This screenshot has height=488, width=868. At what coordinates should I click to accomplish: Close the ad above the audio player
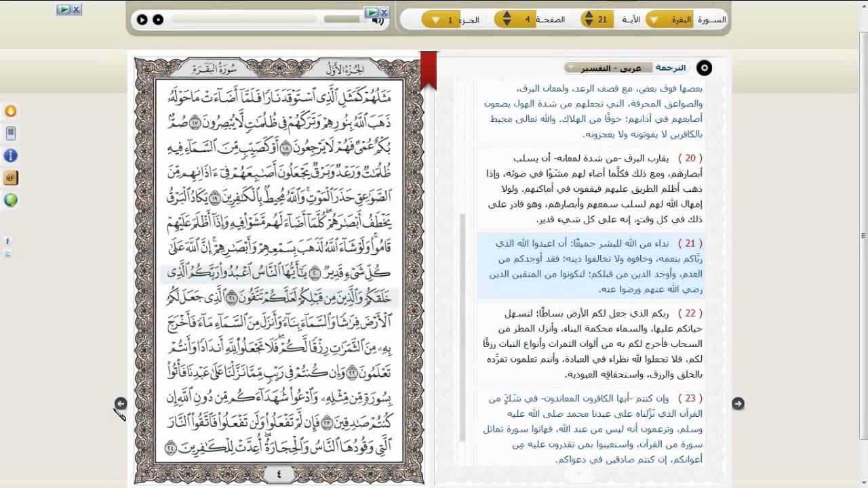click(384, 12)
